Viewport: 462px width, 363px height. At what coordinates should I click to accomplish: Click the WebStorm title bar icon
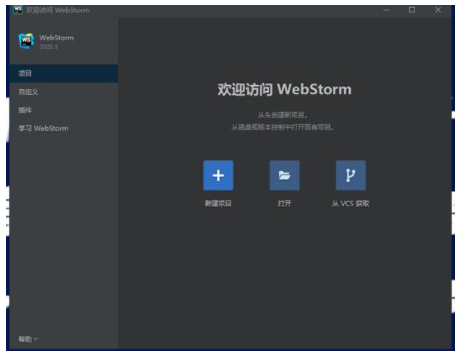coord(18,10)
